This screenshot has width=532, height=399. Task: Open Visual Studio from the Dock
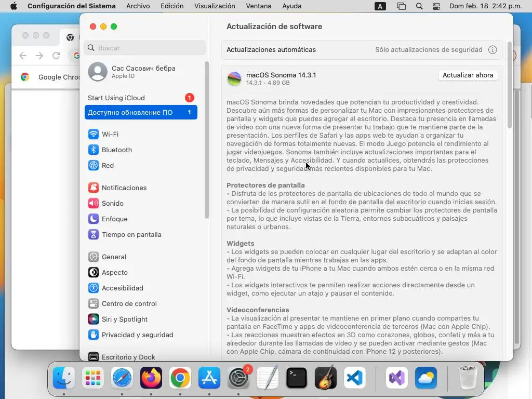[x=397, y=378]
